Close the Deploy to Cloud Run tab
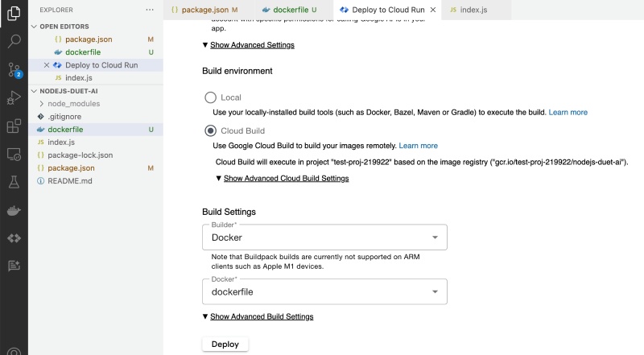The height and width of the screenshot is (355, 644). click(433, 10)
